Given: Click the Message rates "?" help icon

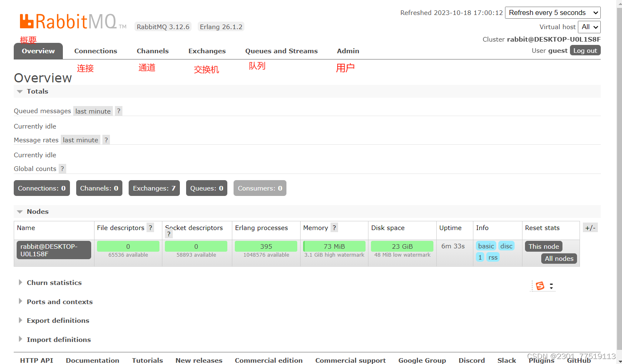Looking at the screenshot, I should coord(106,139).
